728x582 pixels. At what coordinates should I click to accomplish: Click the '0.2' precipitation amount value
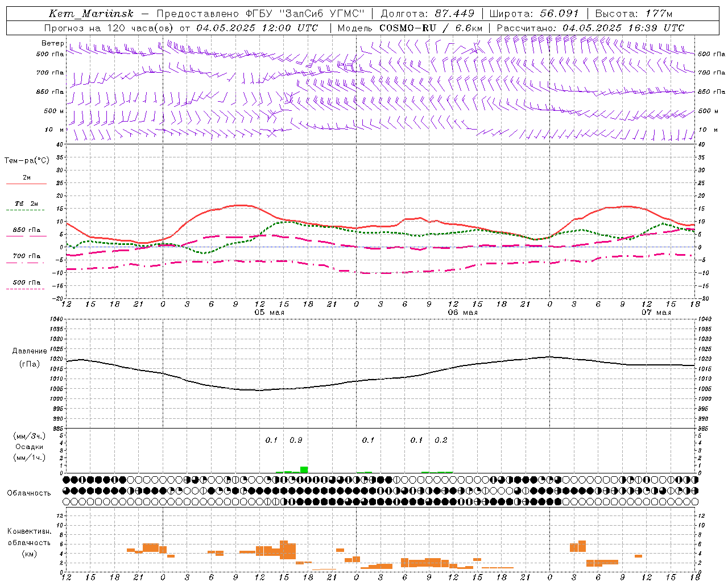click(441, 440)
